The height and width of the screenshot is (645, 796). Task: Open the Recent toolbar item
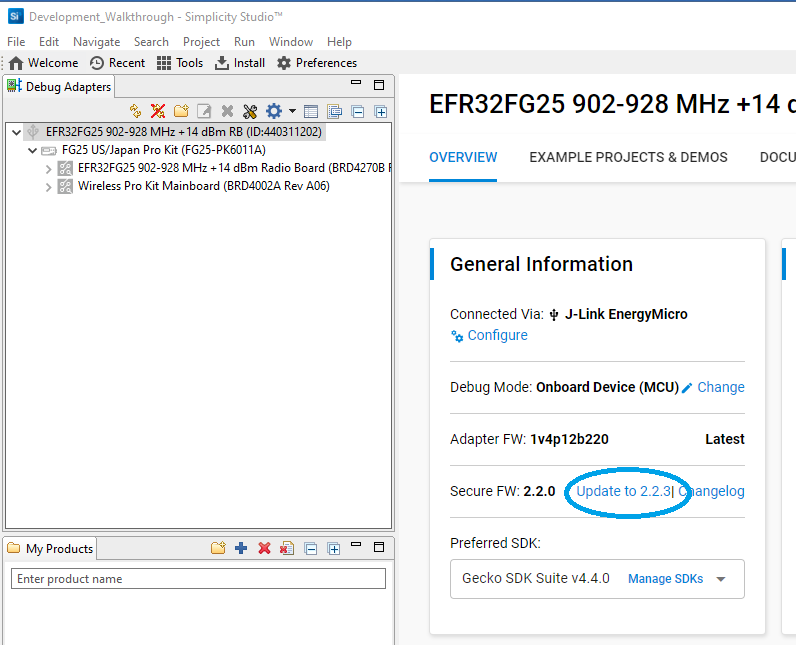(117, 63)
